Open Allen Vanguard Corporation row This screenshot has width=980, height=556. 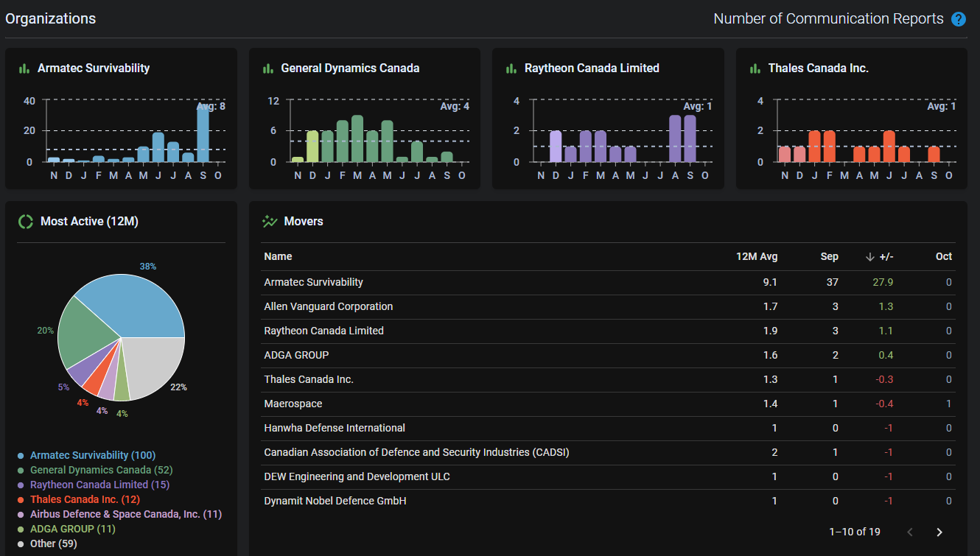(608, 306)
